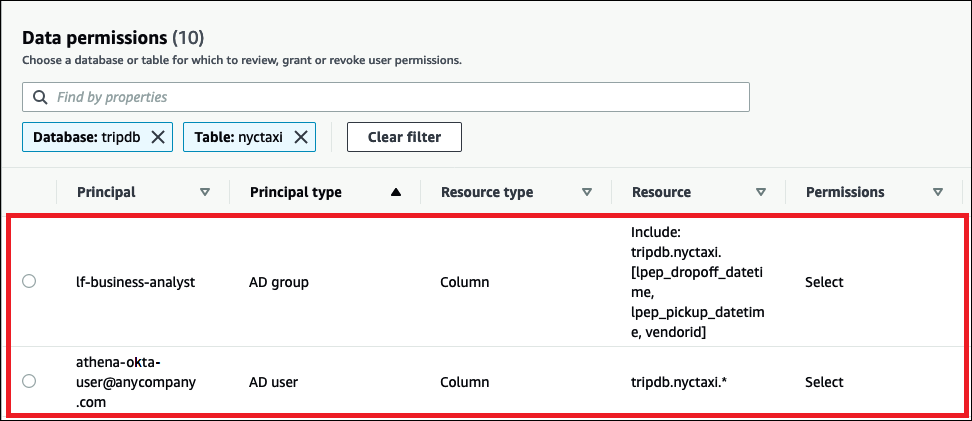This screenshot has height=421, width=972.
Task: Click the sort arrow beside Permissions
Action: pyautogui.click(x=938, y=192)
